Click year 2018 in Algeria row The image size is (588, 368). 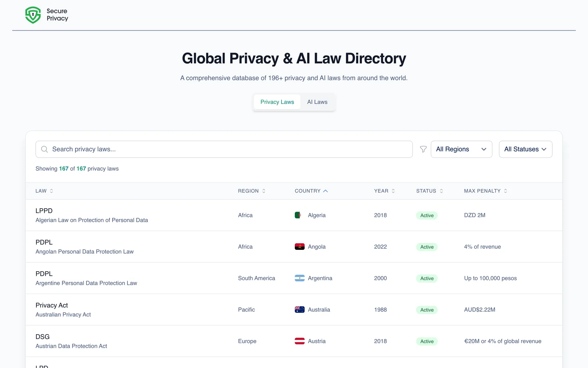click(380, 215)
